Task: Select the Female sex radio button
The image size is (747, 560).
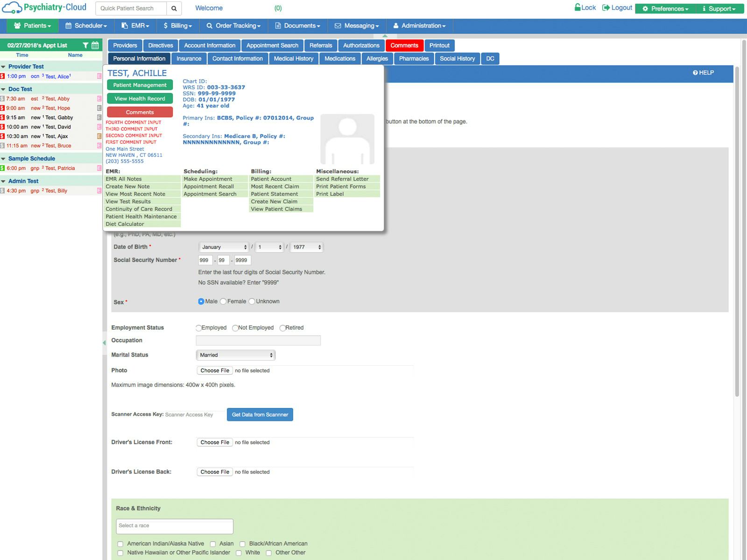Action: coord(223,301)
